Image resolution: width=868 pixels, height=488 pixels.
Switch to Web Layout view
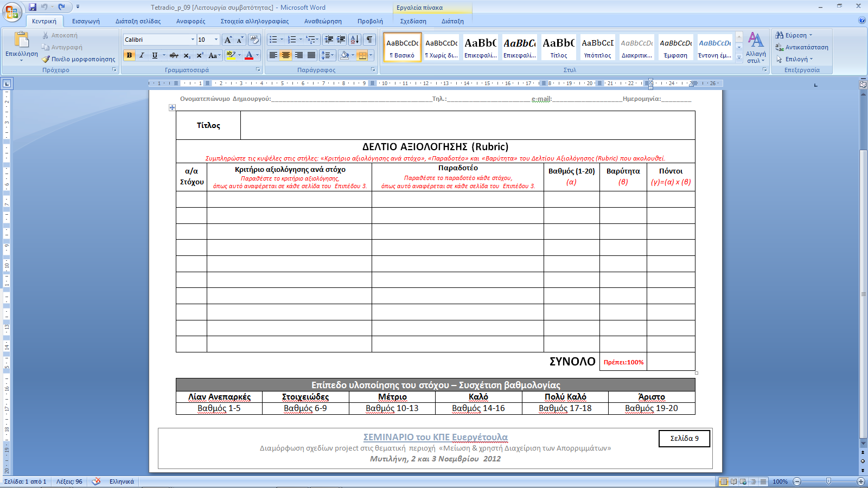(x=743, y=481)
